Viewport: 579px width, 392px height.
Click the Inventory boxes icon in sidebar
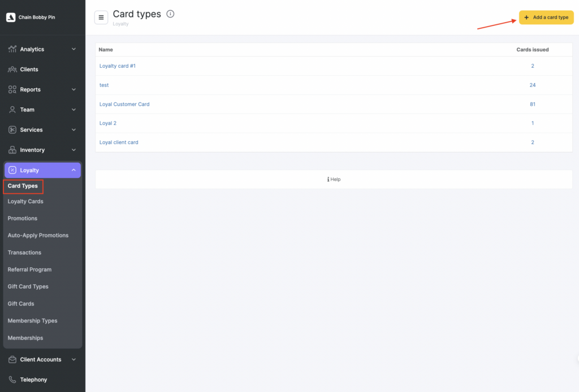(12, 150)
